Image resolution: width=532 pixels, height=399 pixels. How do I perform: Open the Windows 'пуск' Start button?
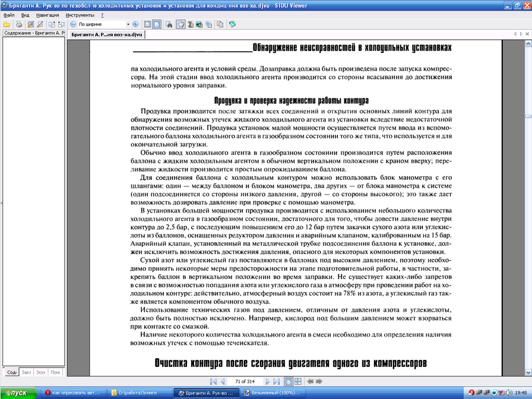pyautogui.click(x=18, y=393)
